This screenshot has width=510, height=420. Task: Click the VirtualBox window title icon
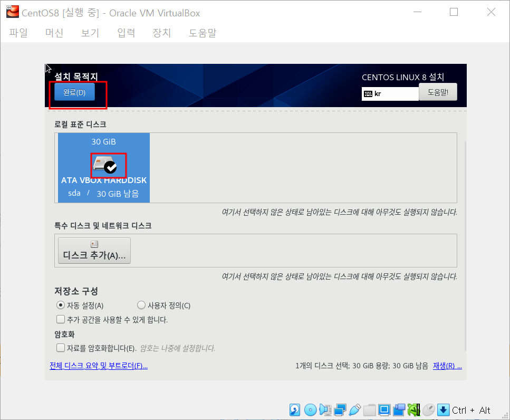click(13, 12)
